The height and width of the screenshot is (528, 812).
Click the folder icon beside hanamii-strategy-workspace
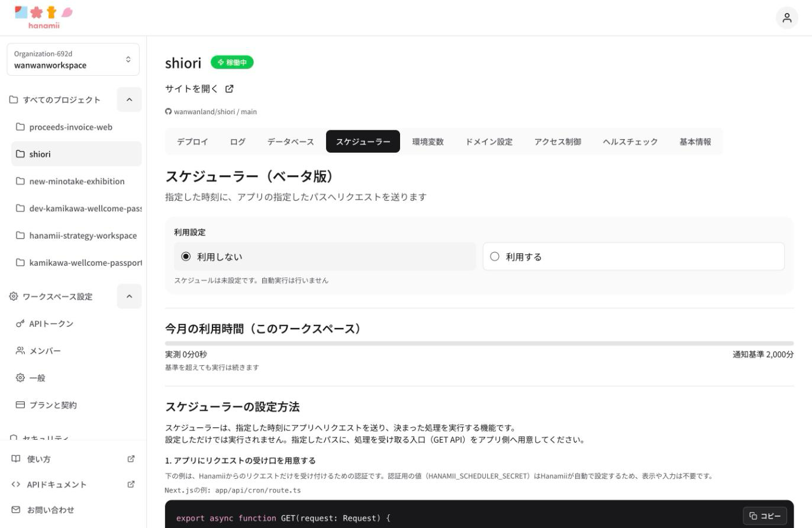pos(21,236)
